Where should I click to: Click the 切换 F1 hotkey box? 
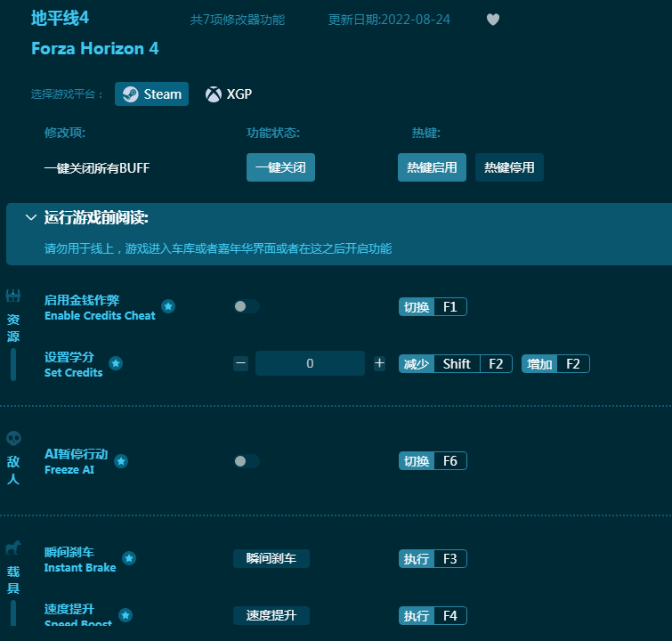(433, 306)
